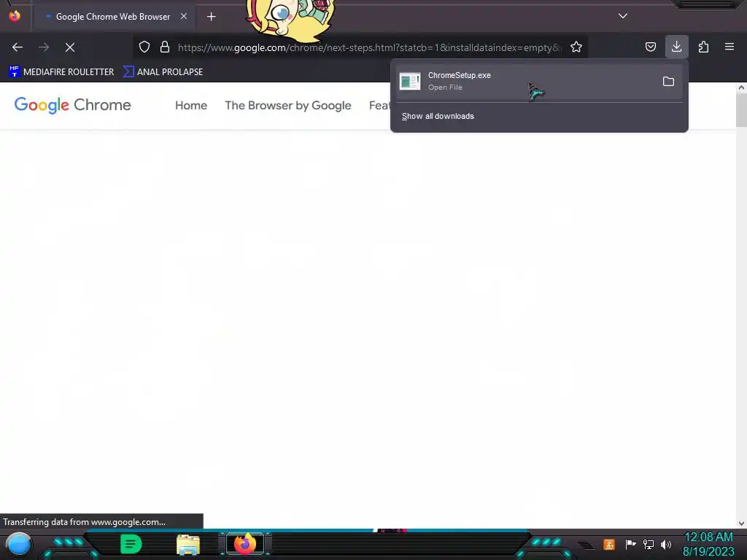Switch to the Google Chrome Web Browser tab
This screenshot has height=560, width=747.
click(x=115, y=17)
